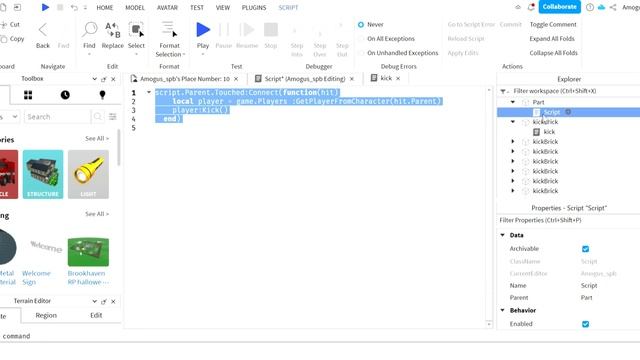Start the Play test button
The height and width of the screenshot is (360, 640).
point(203,30)
